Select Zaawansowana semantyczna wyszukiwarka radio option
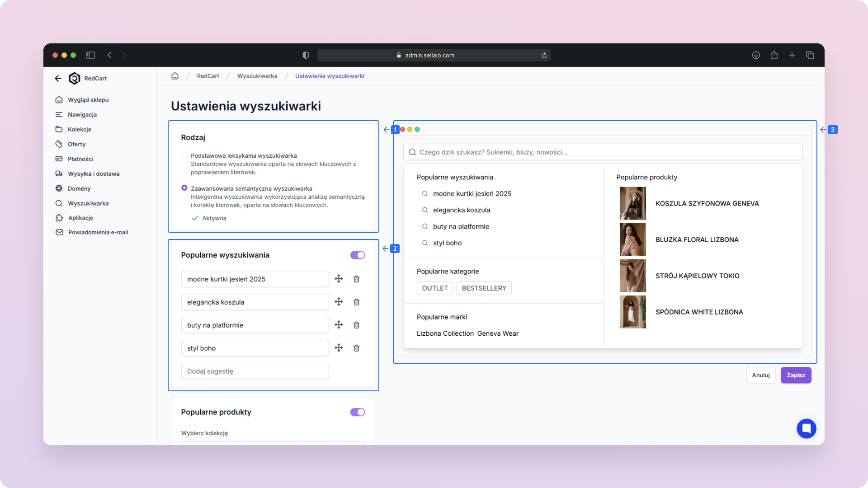Image resolution: width=868 pixels, height=488 pixels. click(184, 188)
